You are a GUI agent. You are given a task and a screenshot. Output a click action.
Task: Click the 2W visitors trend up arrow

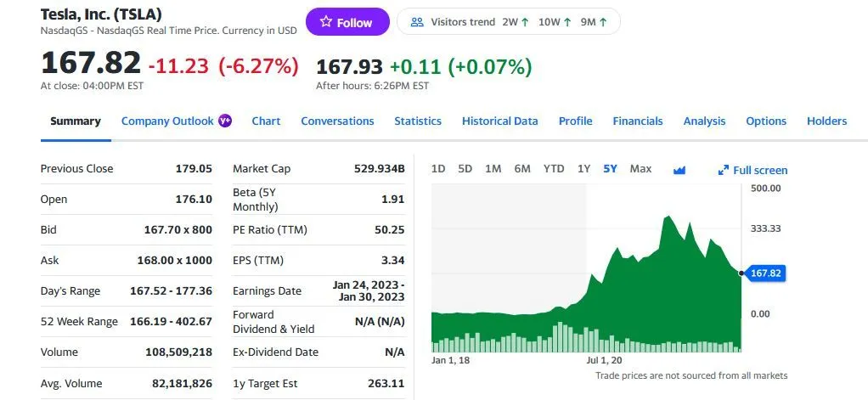tap(526, 22)
